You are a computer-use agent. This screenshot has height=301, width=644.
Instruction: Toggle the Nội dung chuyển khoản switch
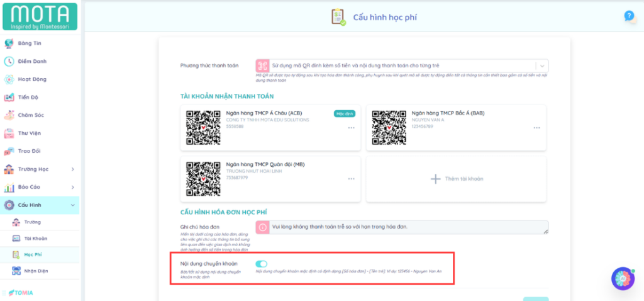click(261, 264)
